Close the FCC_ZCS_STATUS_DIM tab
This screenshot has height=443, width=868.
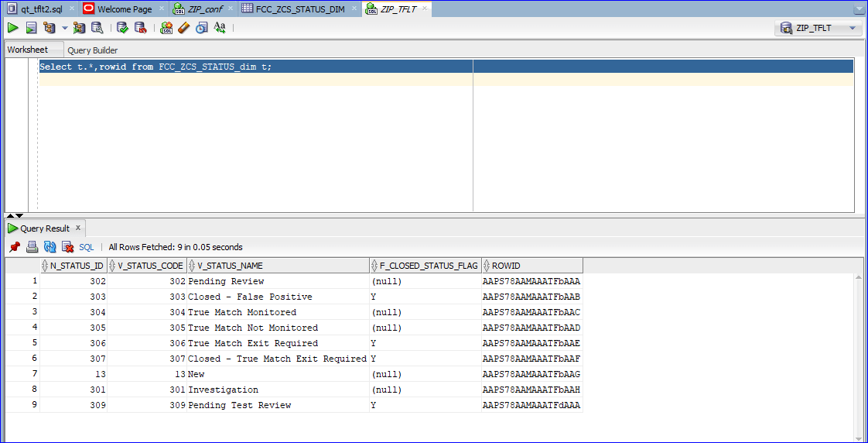pos(354,9)
